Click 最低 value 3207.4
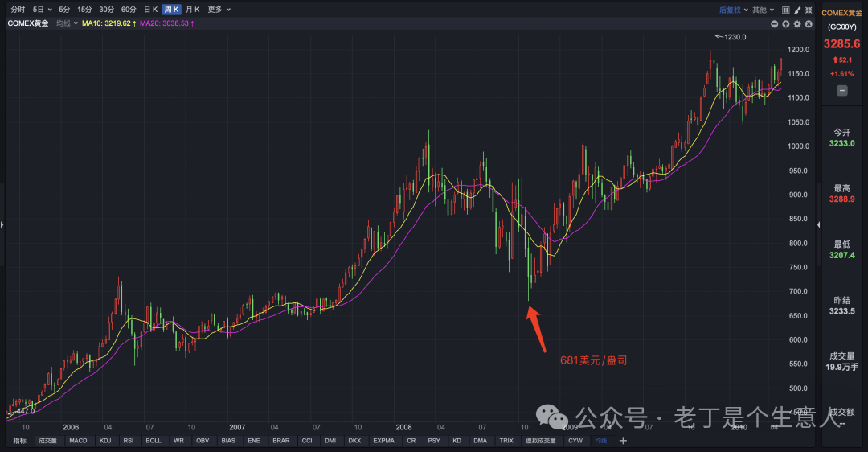 coord(842,256)
